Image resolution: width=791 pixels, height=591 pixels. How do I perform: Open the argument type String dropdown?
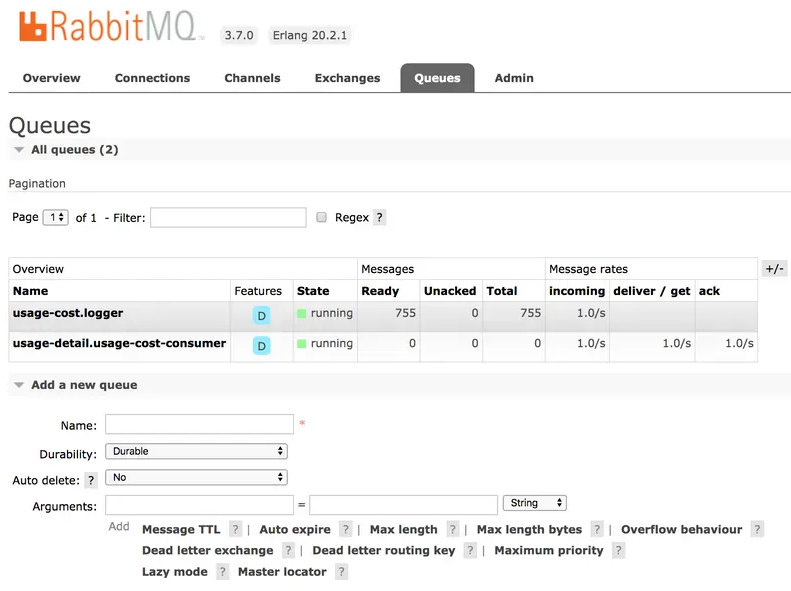pyautogui.click(x=535, y=503)
